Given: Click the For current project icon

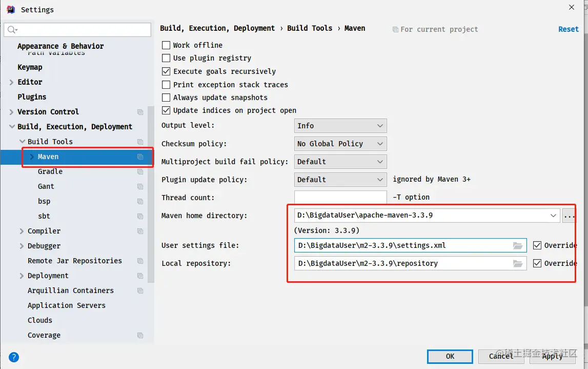Looking at the screenshot, I should pos(395,29).
